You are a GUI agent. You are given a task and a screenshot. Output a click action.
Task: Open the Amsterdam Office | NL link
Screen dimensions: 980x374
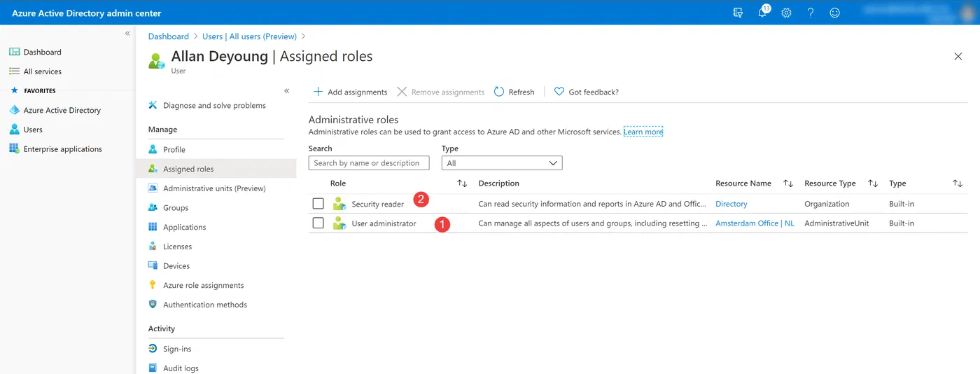[x=755, y=224]
